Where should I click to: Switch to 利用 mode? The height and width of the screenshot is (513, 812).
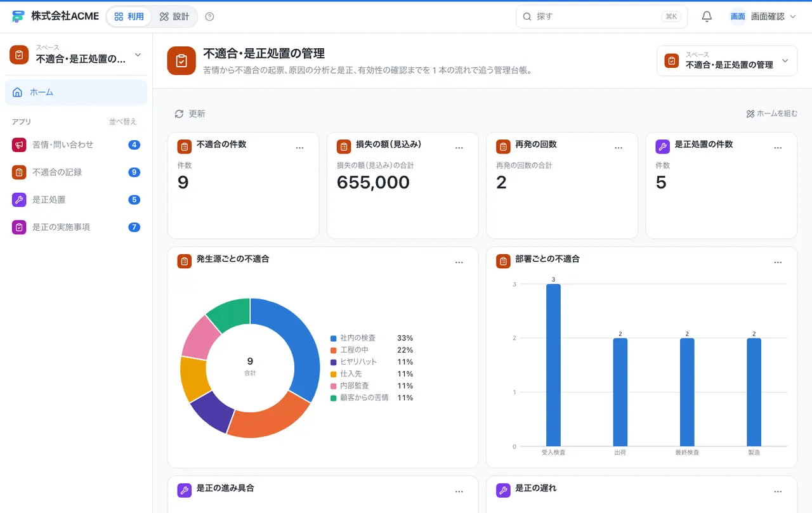tap(129, 16)
